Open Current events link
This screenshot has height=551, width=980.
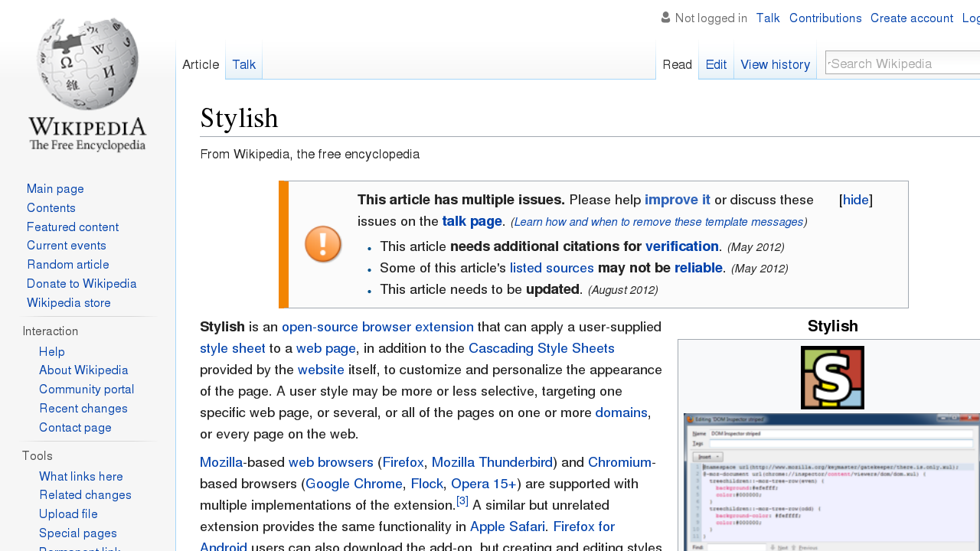pyautogui.click(x=67, y=246)
